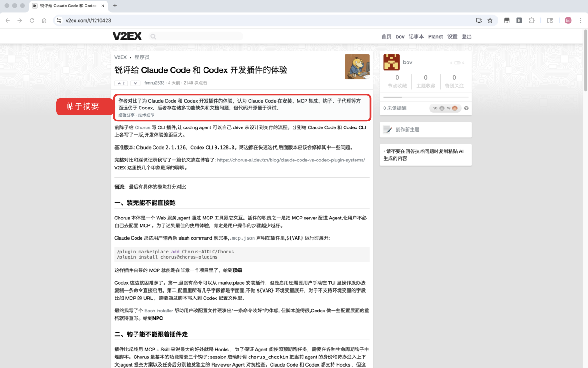Open 设置 in the top navigation
The height and width of the screenshot is (368, 588).
click(452, 36)
